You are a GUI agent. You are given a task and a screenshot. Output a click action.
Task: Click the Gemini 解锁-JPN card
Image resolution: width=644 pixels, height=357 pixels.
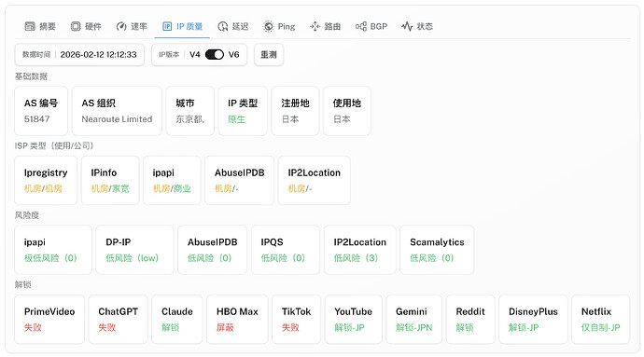point(414,319)
